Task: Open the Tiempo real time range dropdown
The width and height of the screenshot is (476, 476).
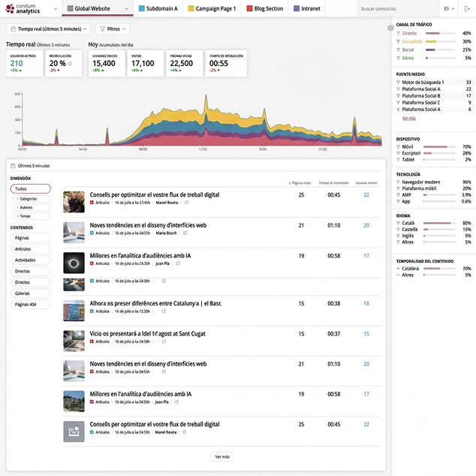Action: pyautogui.click(x=49, y=29)
